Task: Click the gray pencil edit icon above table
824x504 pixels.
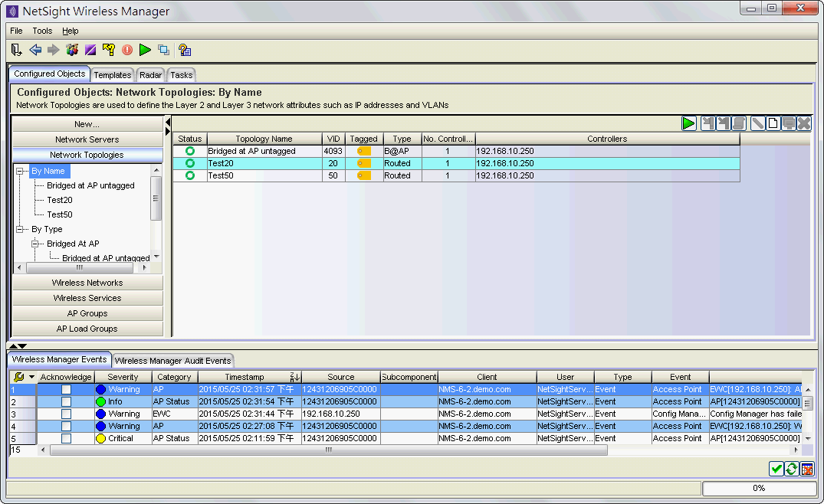Action: coord(758,123)
